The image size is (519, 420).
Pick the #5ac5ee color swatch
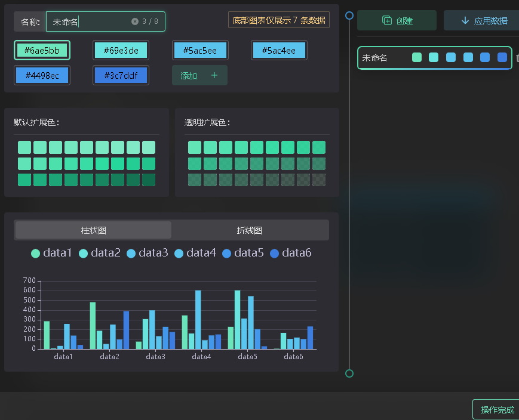(x=200, y=51)
